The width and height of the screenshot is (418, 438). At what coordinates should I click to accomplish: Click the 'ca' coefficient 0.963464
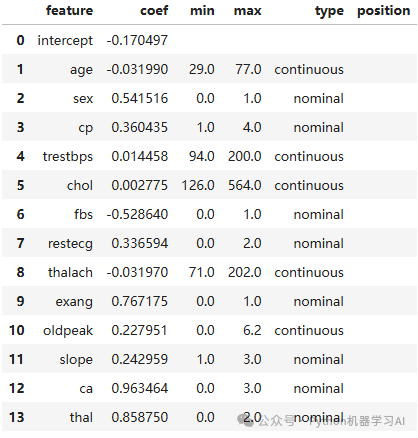[140, 388]
